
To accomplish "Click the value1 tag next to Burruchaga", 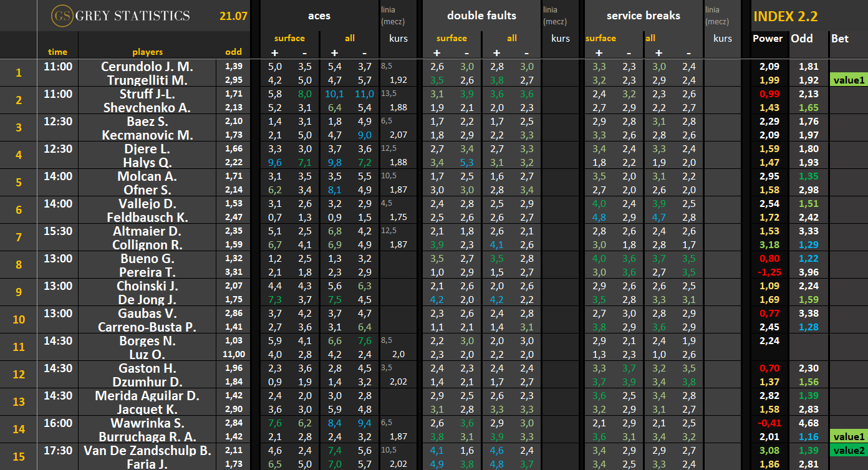I will pyautogui.click(x=849, y=436).
